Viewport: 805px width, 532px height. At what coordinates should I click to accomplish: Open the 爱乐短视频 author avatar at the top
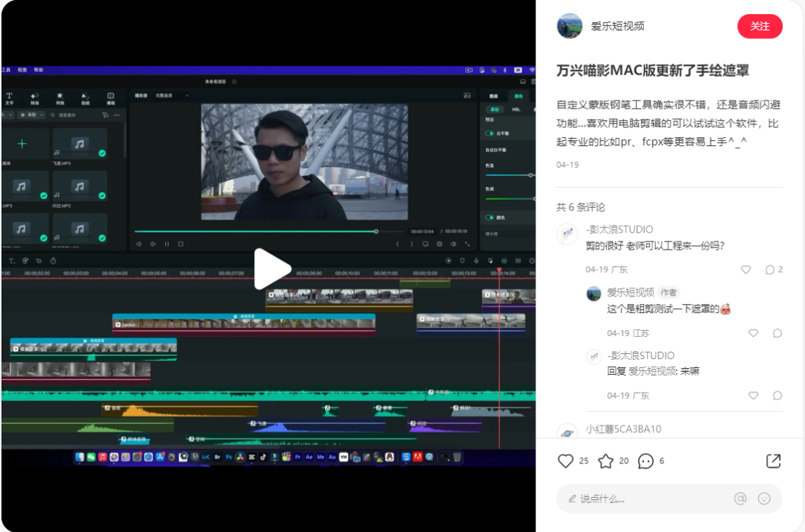click(569, 25)
